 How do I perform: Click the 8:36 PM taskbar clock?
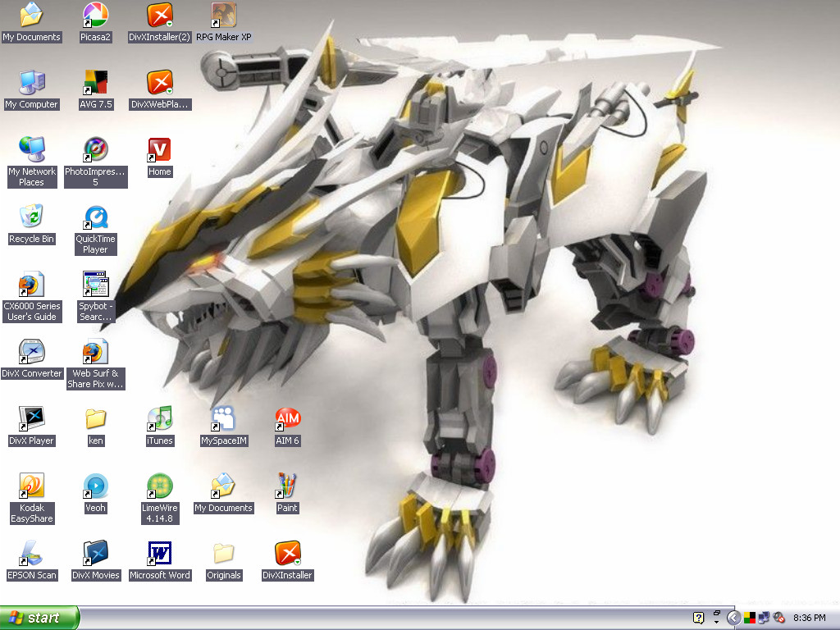click(810, 618)
